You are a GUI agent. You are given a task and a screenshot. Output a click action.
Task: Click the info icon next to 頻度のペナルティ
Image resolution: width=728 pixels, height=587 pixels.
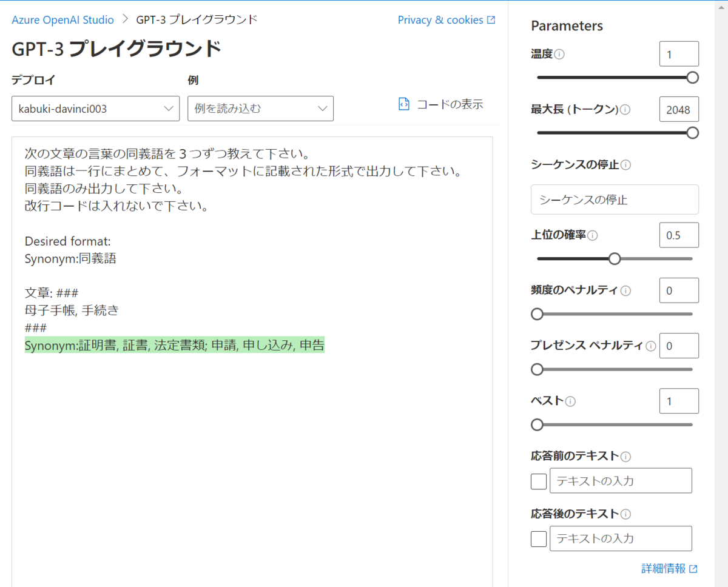[x=626, y=290]
